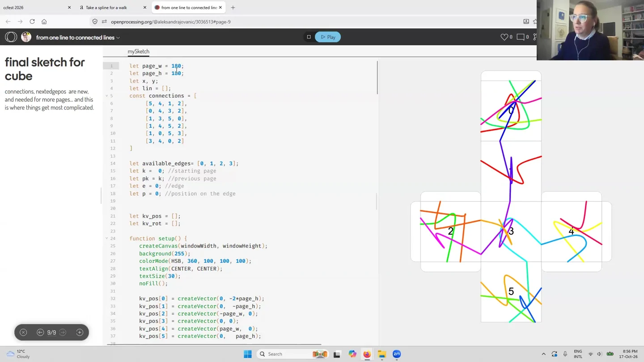Show site security shield info
The width and height of the screenshot is (644, 362).
[95, 21]
